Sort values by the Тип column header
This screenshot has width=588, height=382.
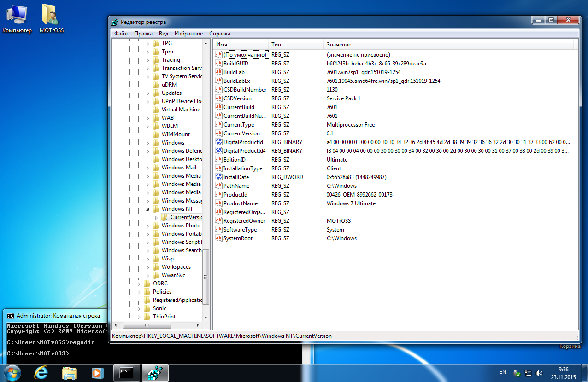(x=296, y=44)
